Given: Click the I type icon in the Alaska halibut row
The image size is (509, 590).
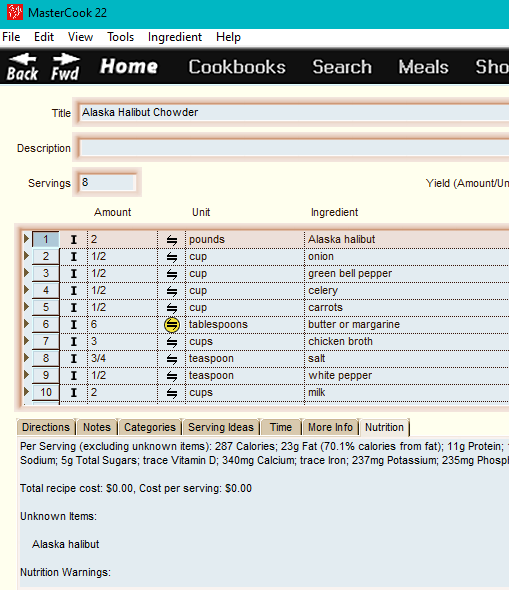Looking at the screenshot, I should [x=74, y=240].
